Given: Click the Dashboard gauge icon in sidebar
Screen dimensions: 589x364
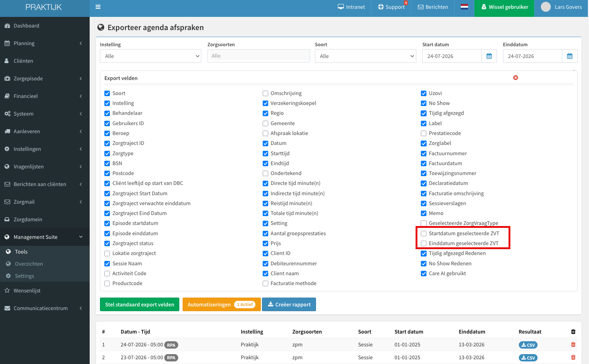Looking at the screenshot, I should (7, 26).
